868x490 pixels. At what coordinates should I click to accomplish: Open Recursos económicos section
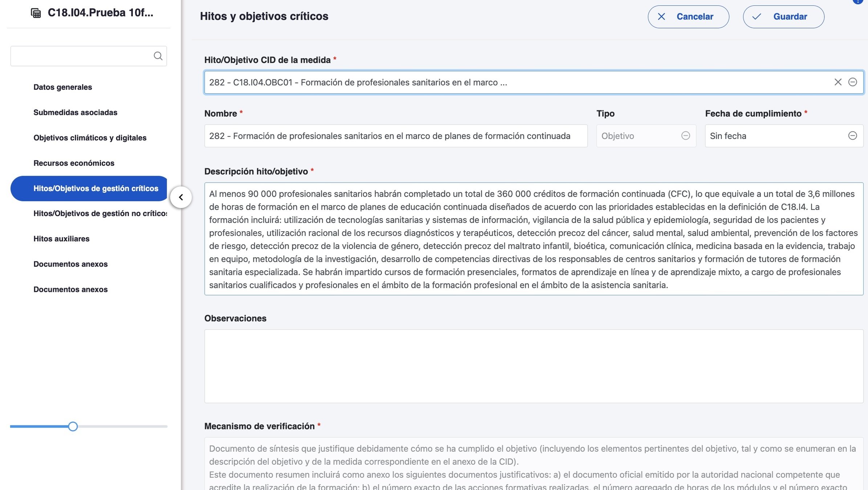[74, 163]
